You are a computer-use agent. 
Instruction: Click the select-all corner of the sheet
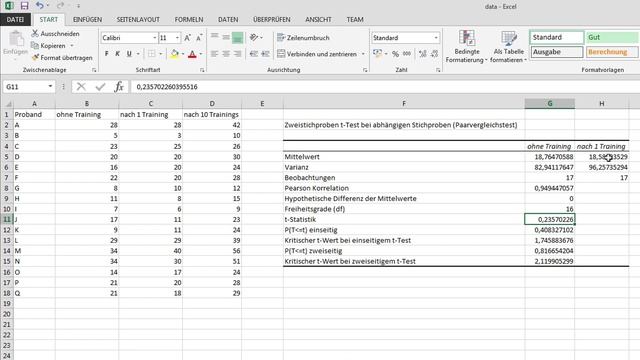click(7, 104)
